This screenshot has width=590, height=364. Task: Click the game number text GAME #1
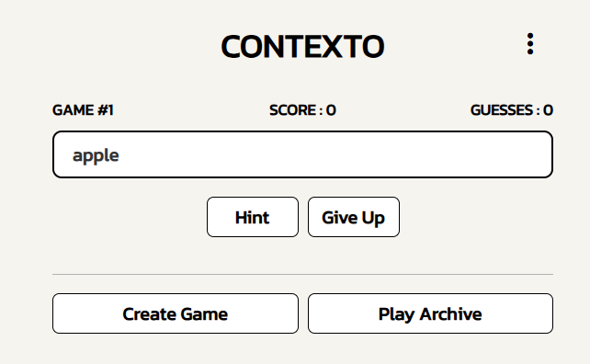[83, 110]
